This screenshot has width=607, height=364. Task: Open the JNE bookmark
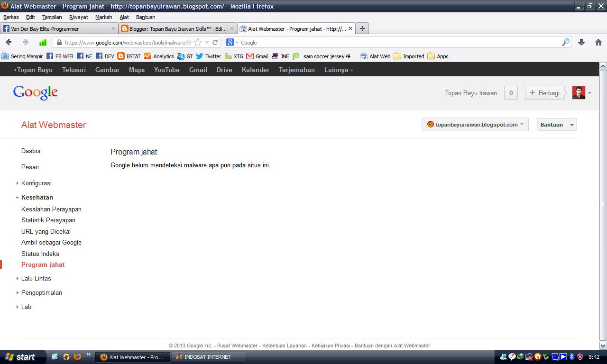(x=280, y=56)
